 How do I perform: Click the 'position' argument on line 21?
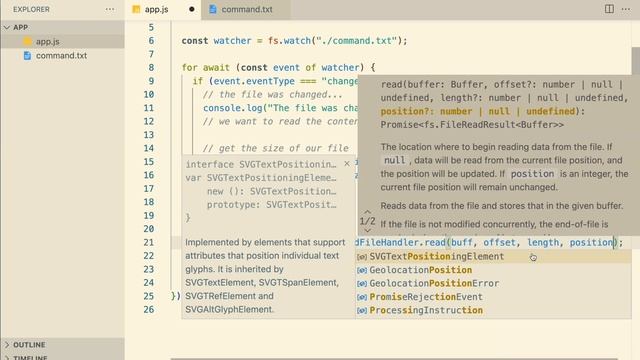pyautogui.click(x=591, y=242)
